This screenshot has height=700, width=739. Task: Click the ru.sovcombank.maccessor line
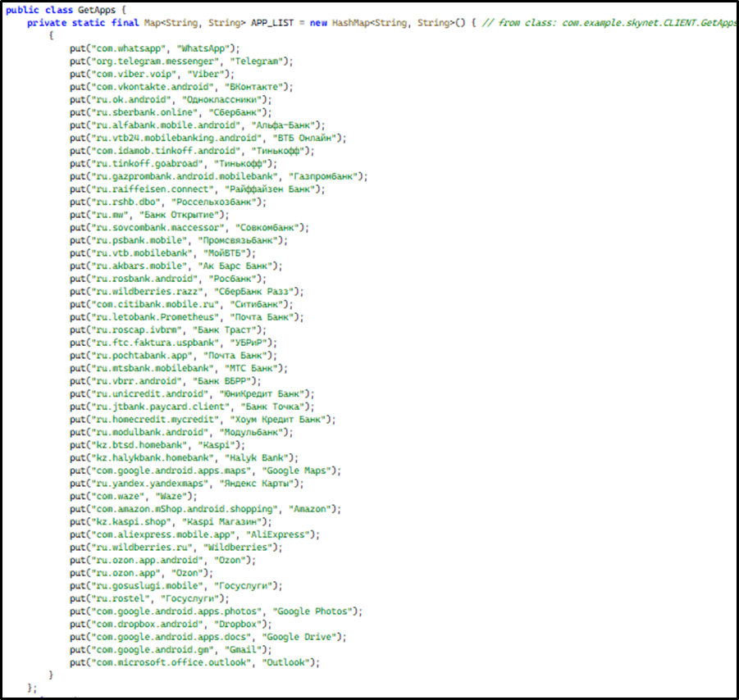189,228
